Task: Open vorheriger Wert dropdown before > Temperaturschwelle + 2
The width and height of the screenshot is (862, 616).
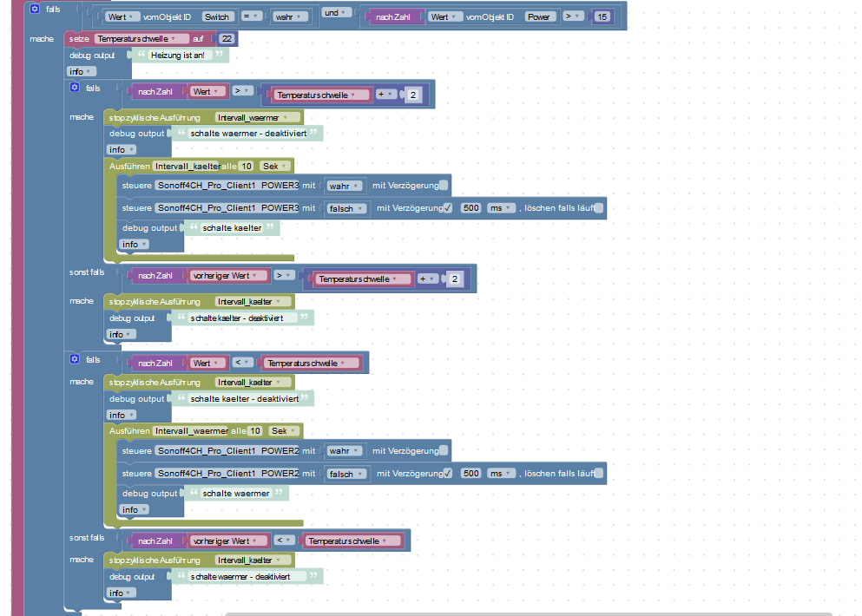Action: pos(230,275)
